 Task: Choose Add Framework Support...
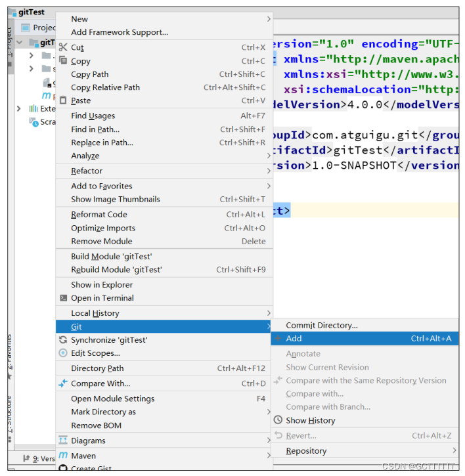pos(164,32)
